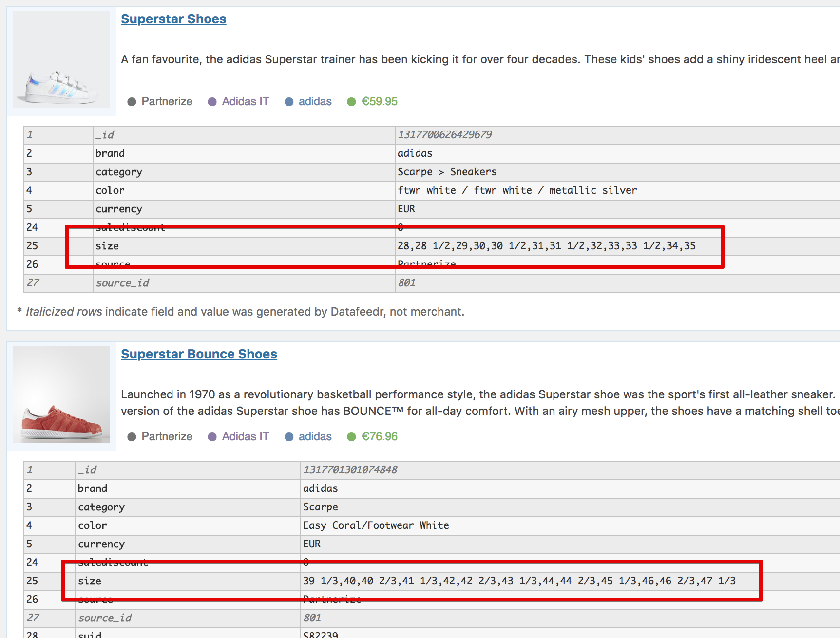Click category value 'Scarpe' in Superstar Bounce table
The image size is (840, 638).
point(321,507)
